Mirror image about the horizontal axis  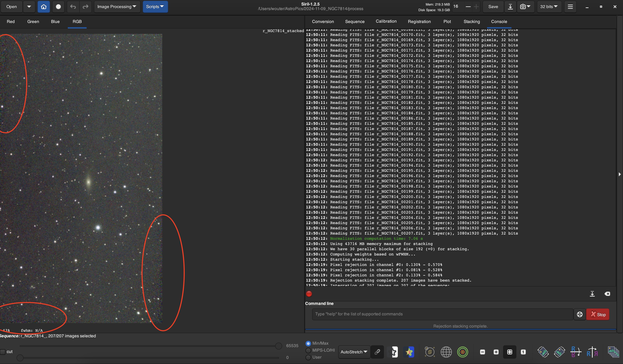576,352
